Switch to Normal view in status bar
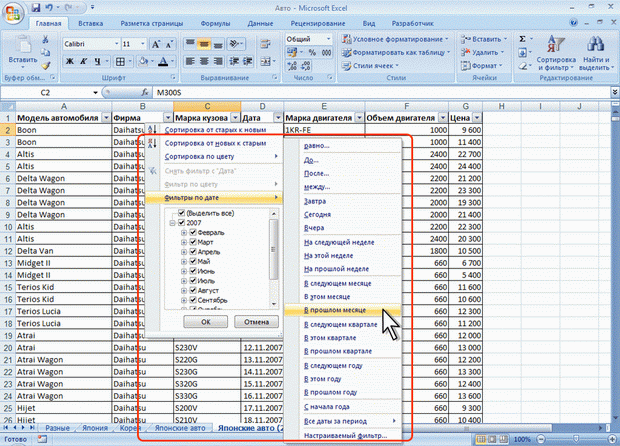620x446 pixels. tap(481, 439)
